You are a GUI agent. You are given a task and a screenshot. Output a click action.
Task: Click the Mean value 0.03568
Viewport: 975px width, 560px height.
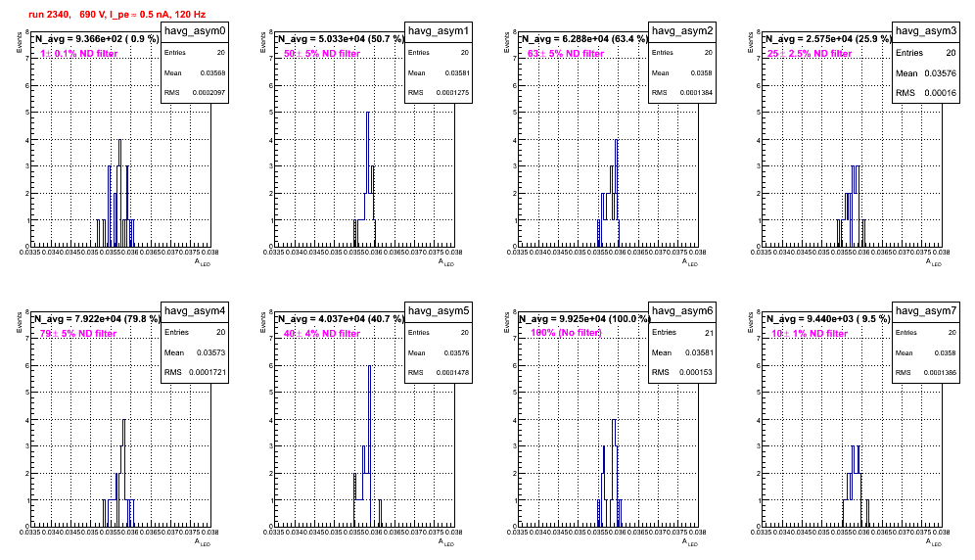click(213, 72)
